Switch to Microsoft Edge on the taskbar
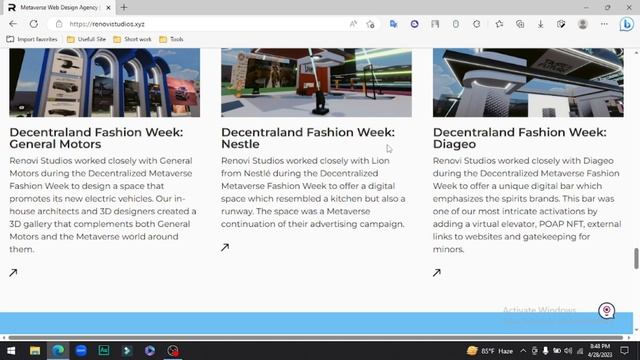This screenshot has height=360, width=640. [x=58, y=351]
